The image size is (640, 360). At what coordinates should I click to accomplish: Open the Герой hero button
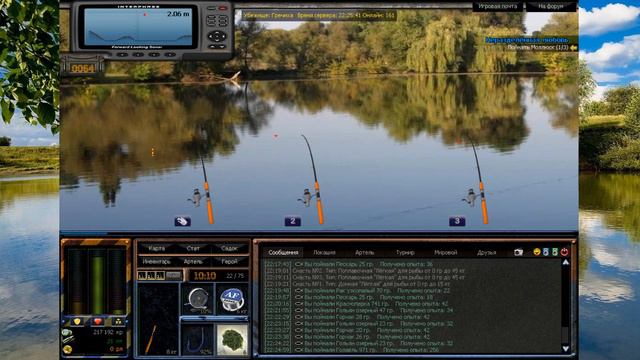coord(229,261)
